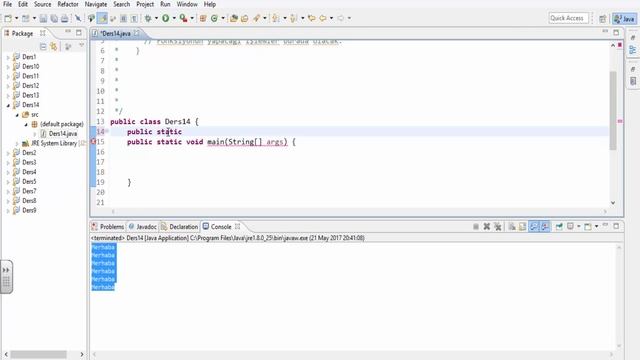Screen dimensions: 640x360
Task: Expand the Ders2 project node
Action: 8,153
